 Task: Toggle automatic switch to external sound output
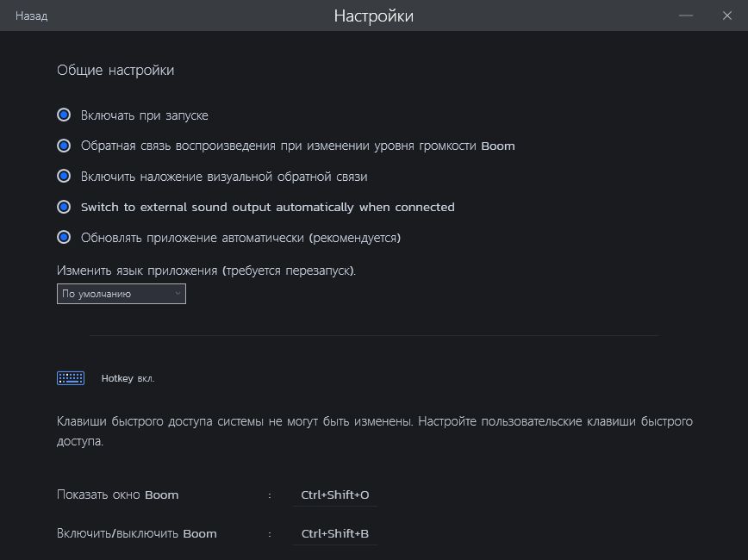click(x=64, y=208)
